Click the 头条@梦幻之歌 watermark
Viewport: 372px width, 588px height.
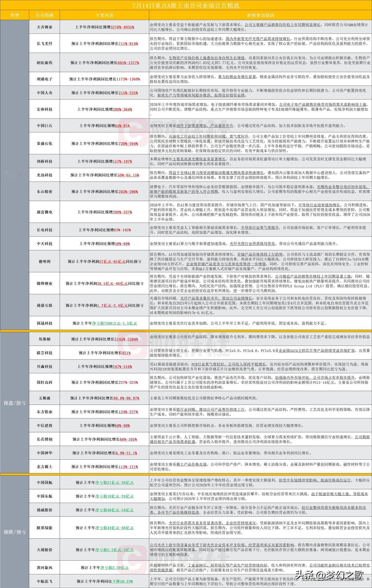(329, 575)
